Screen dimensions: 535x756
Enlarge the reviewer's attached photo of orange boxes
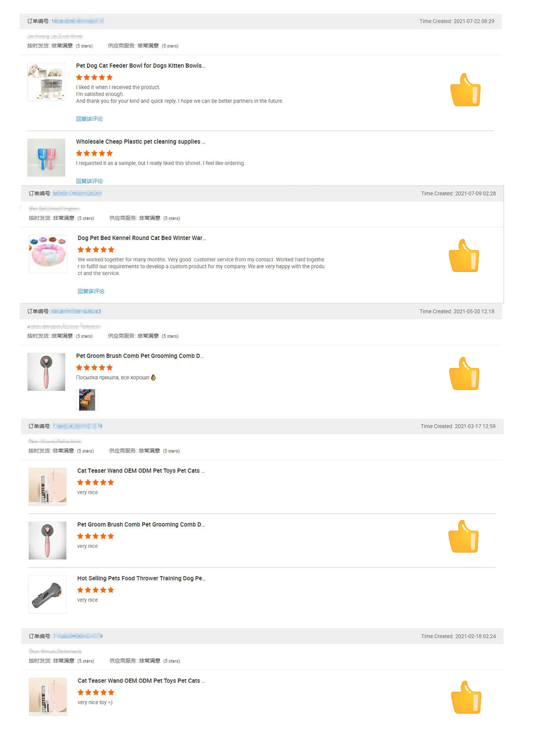(x=87, y=400)
